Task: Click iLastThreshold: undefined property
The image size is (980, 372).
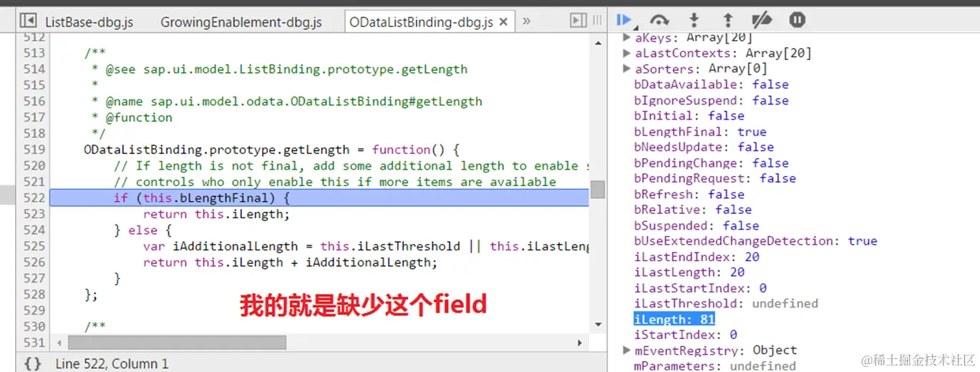Action: [726, 303]
